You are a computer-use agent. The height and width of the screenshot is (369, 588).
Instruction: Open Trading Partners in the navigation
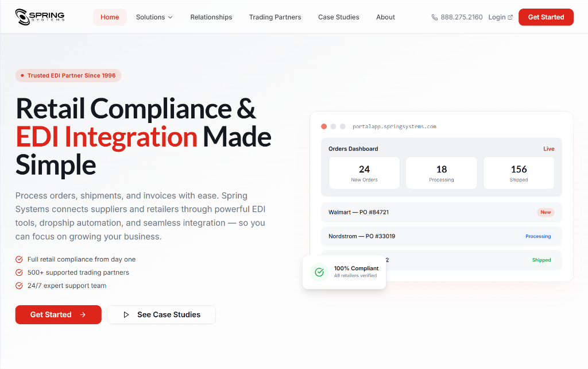pyautogui.click(x=275, y=17)
